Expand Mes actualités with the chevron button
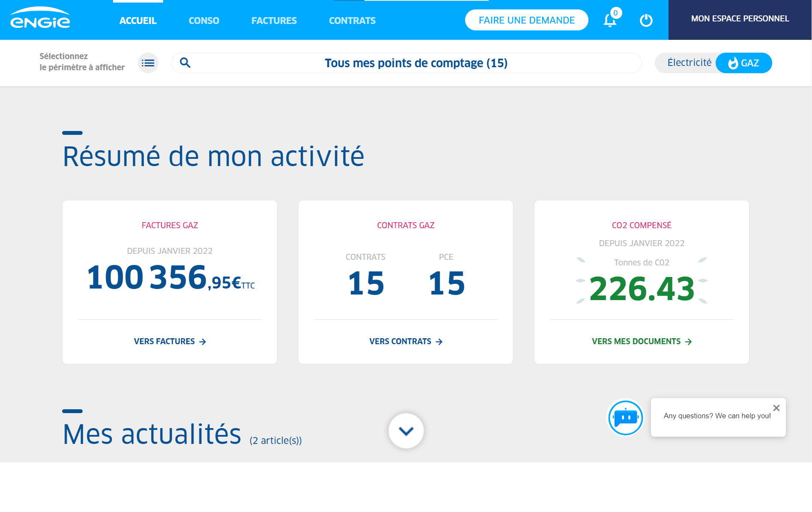Screen dimensions: 812x512 (x=406, y=431)
